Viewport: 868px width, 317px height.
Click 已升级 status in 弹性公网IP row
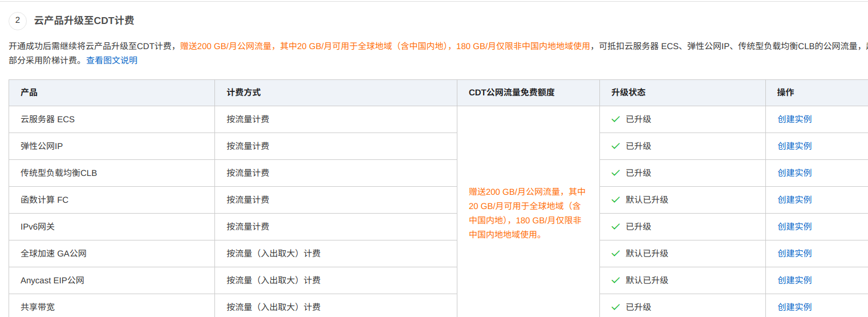click(638, 146)
